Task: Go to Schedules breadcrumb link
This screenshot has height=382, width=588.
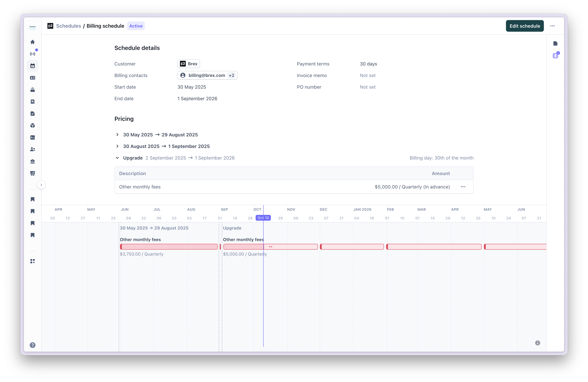Action: click(x=68, y=26)
